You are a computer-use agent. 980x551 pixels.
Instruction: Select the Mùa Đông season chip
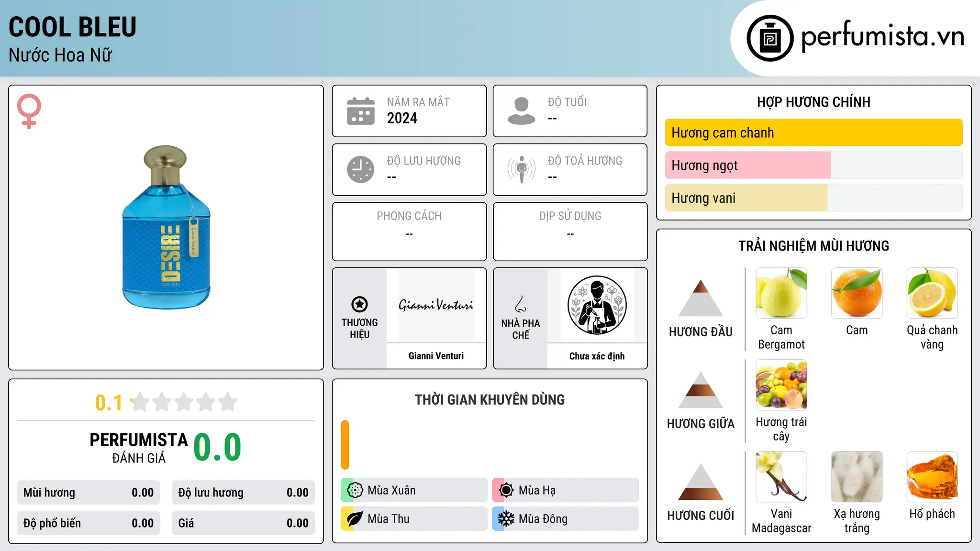pyautogui.click(x=566, y=519)
